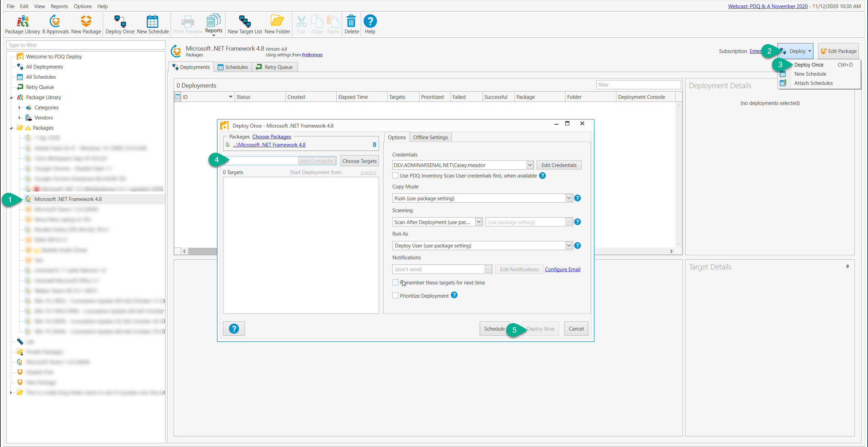Choose Attach Schedules from Deploy menu
The image size is (868, 447).
tap(813, 83)
